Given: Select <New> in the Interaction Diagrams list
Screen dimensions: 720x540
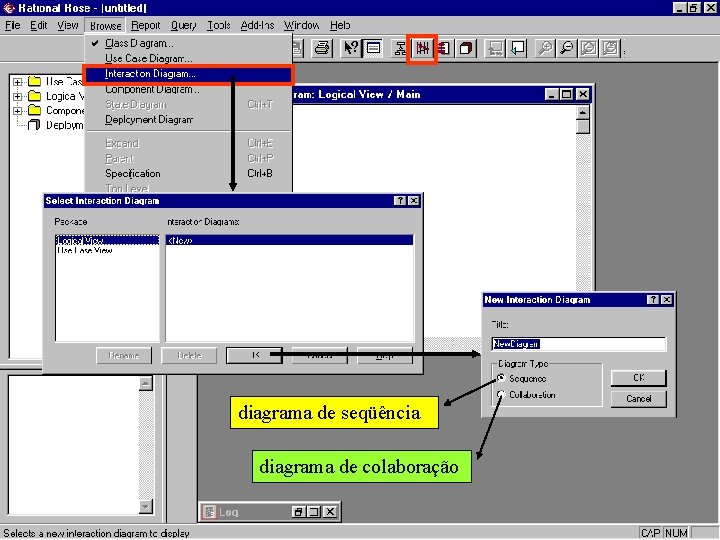Looking at the screenshot, I should click(x=289, y=240).
